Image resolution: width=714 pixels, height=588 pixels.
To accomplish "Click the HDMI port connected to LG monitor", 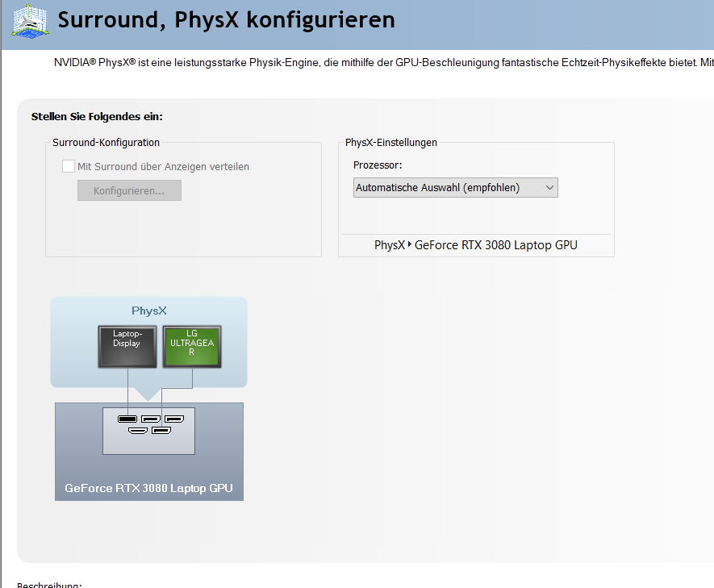I will (x=161, y=430).
